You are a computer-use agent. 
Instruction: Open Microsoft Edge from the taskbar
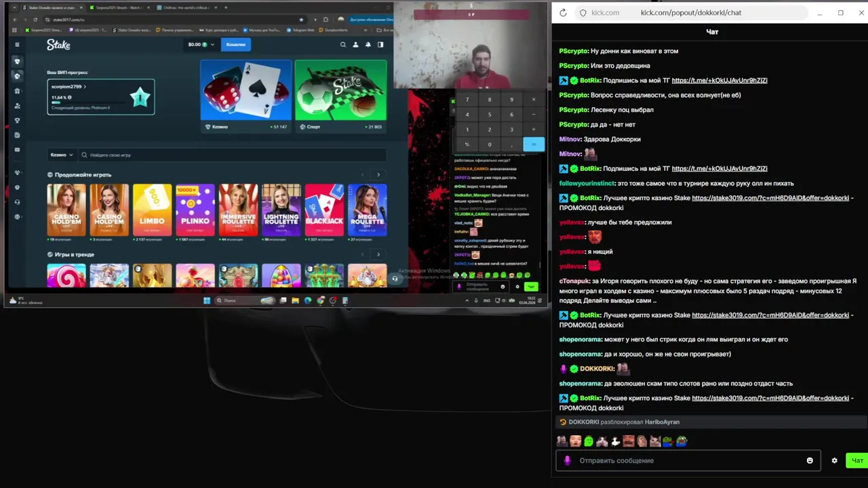(x=308, y=300)
